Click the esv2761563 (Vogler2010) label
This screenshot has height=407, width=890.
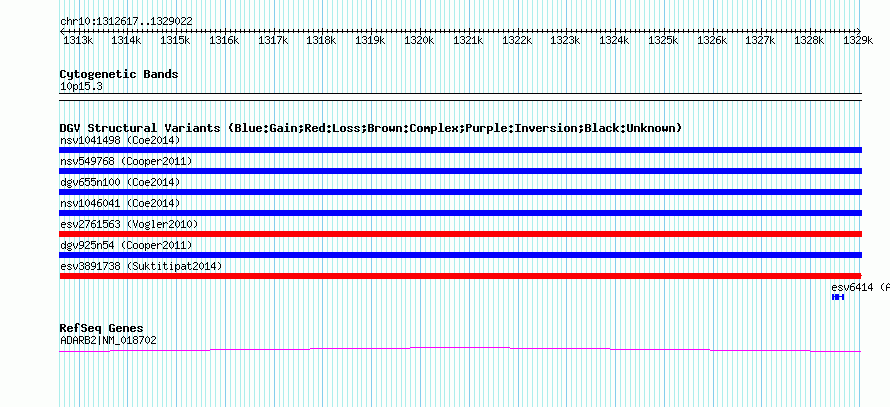[x=129, y=224]
